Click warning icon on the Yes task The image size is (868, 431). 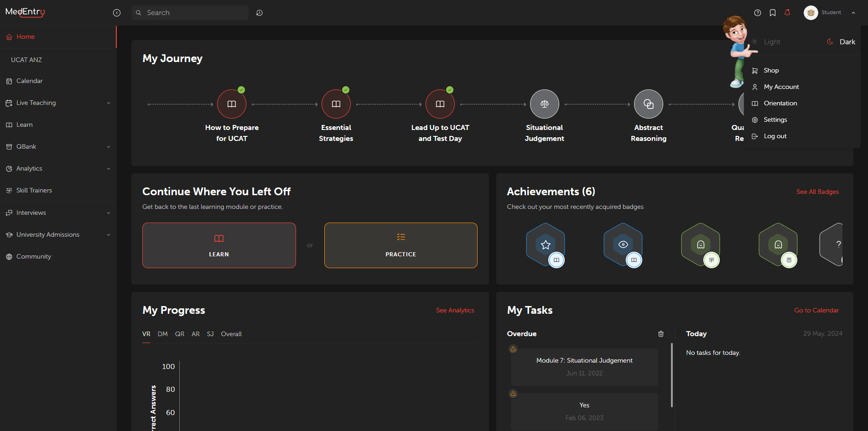513,394
